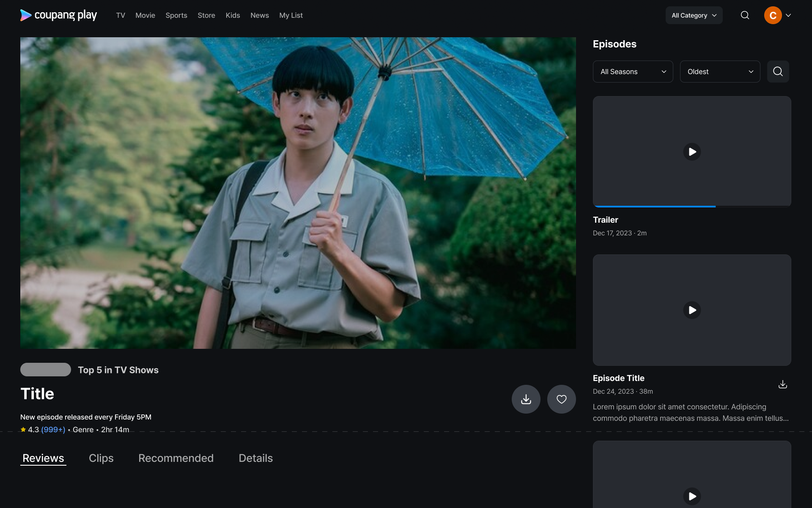Click the main show poster image
Image resolution: width=812 pixels, height=508 pixels.
pos(298,193)
